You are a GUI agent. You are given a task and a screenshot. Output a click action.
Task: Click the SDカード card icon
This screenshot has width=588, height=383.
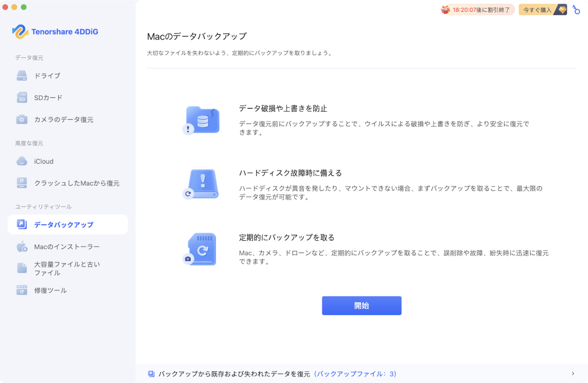(22, 97)
